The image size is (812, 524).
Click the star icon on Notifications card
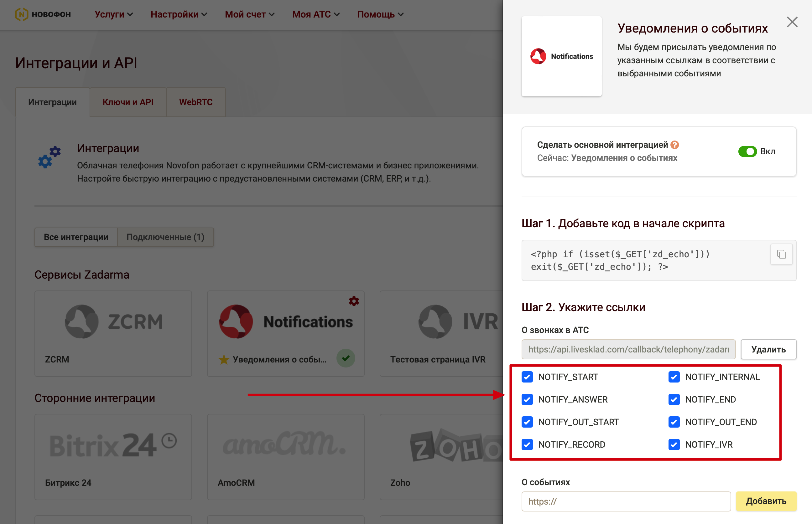(x=224, y=359)
